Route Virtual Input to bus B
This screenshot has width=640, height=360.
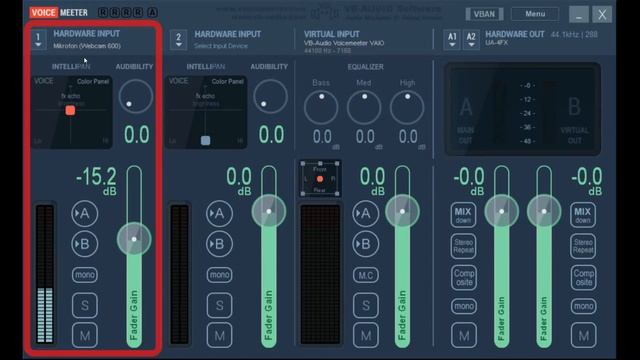[365, 244]
